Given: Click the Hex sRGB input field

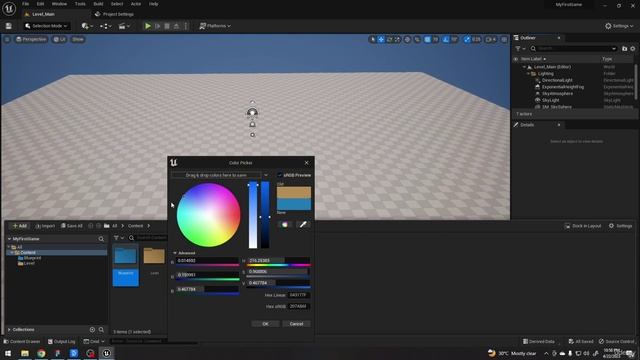Looking at the screenshot, I should click(299, 306).
